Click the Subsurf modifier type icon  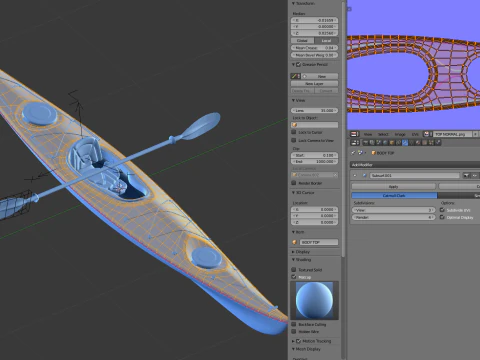(x=364, y=175)
